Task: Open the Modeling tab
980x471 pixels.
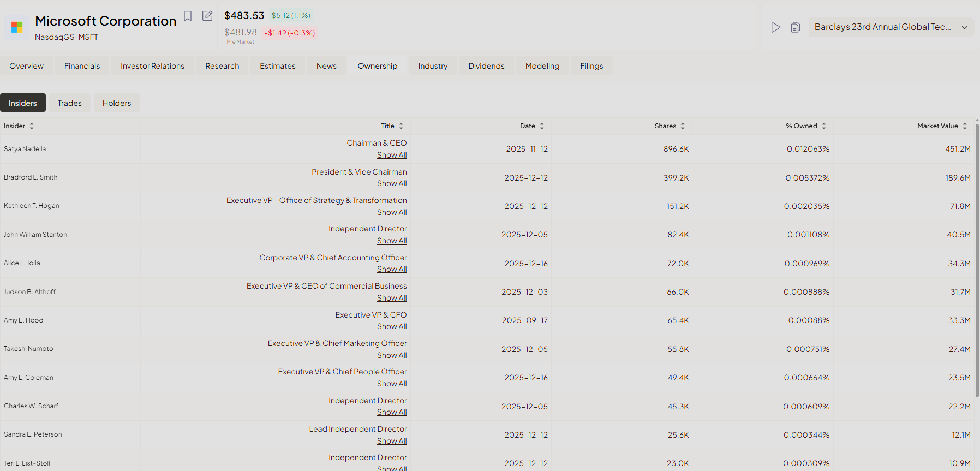Action: coord(542,66)
